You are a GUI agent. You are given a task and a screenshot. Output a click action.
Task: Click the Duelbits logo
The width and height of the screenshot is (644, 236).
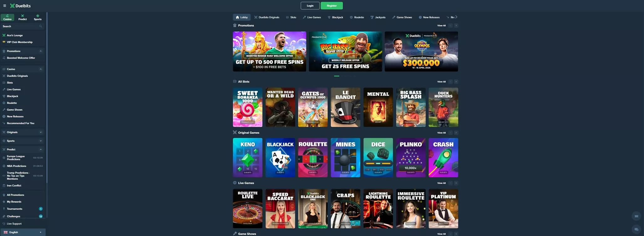[x=20, y=6]
